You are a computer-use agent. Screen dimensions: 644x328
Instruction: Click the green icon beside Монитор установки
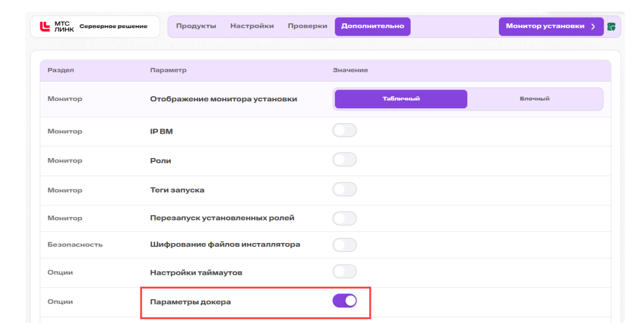(611, 27)
